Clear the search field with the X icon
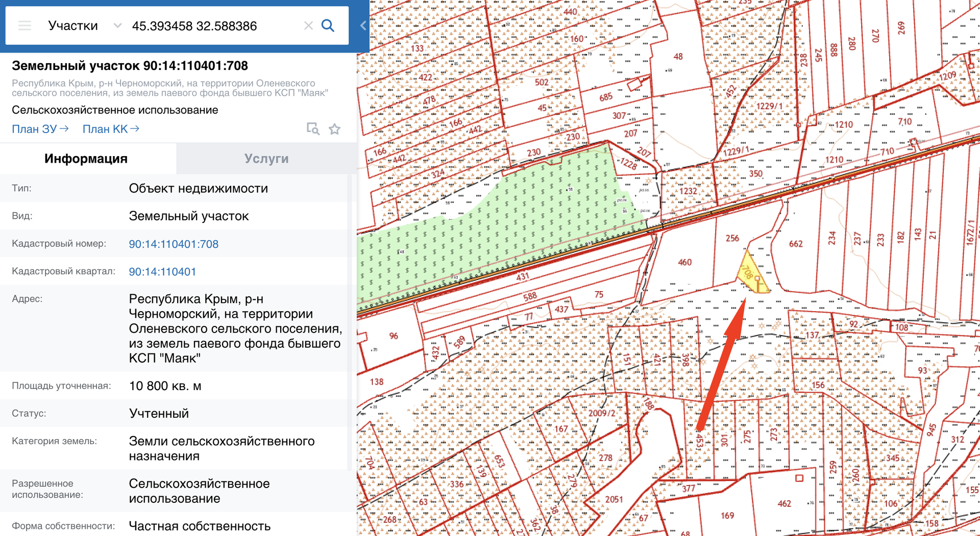The height and width of the screenshot is (536, 980). pyautogui.click(x=308, y=25)
